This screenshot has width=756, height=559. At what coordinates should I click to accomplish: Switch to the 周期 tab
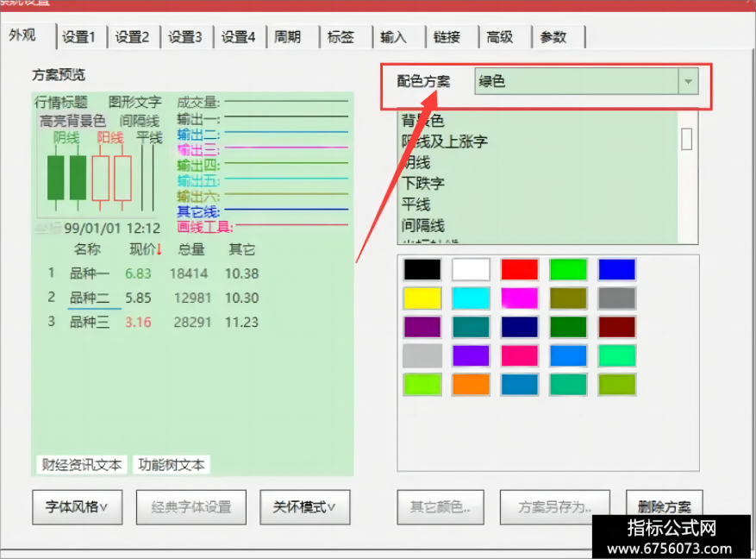(x=288, y=37)
